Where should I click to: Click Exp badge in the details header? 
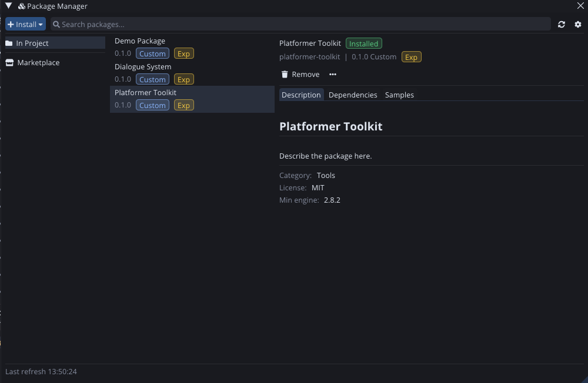tap(412, 57)
